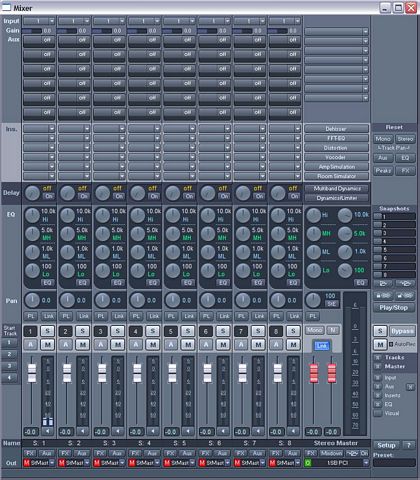Click the save snapshot folder icon
420x480 pixels.
point(405,284)
